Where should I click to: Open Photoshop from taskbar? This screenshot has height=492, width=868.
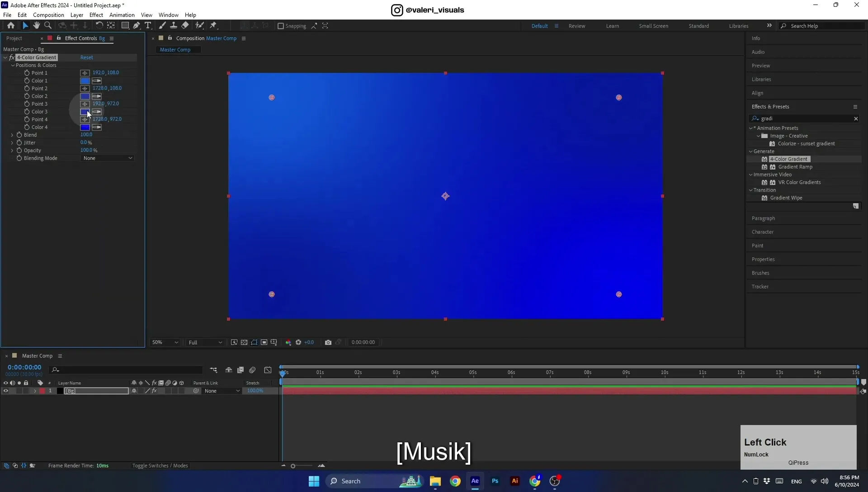[x=495, y=481]
